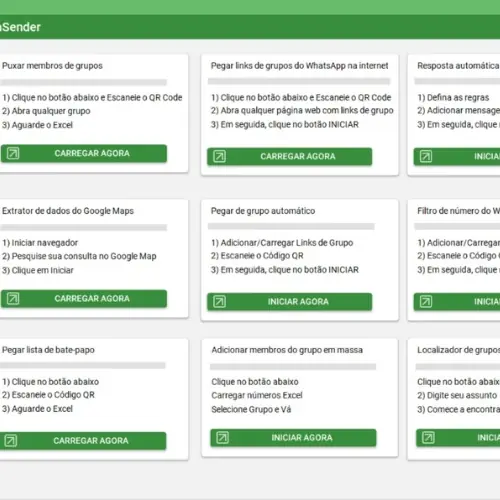Click launch icon in Localizador de grupos card
This screenshot has width=500, height=500.
[x=428, y=438]
